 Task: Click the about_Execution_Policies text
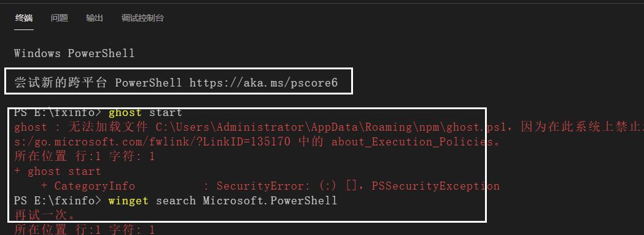pyautogui.click(x=413, y=142)
